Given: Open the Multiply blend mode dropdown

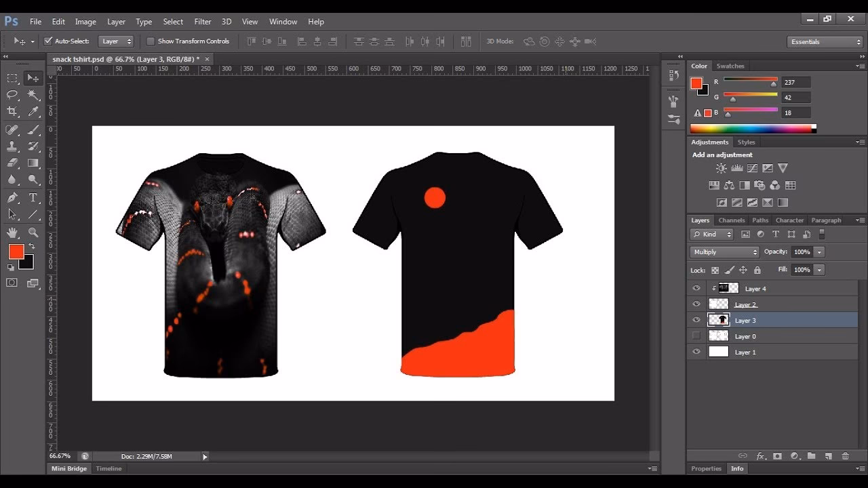Looking at the screenshot, I should tap(724, 251).
